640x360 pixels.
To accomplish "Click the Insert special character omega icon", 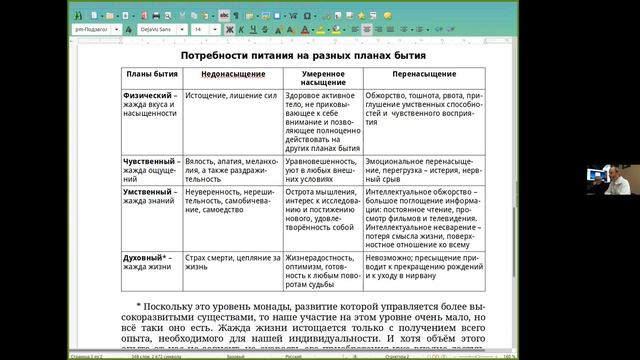I will tap(307, 16).
